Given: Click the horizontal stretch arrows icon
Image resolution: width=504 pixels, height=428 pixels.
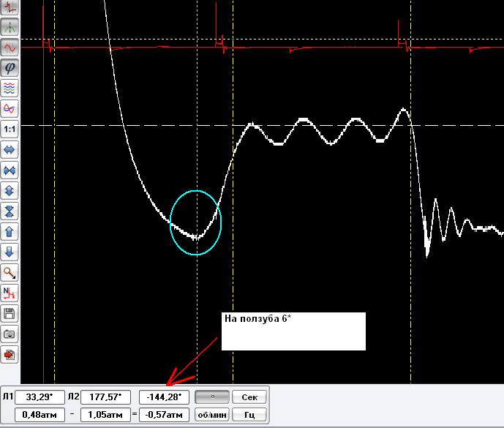Looking at the screenshot, I should [x=10, y=150].
